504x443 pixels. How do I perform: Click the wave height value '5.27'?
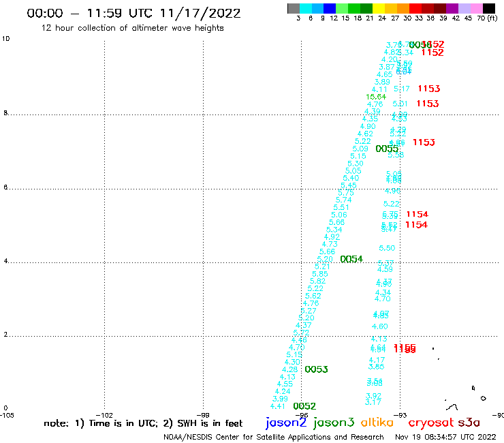coord(309,311)
